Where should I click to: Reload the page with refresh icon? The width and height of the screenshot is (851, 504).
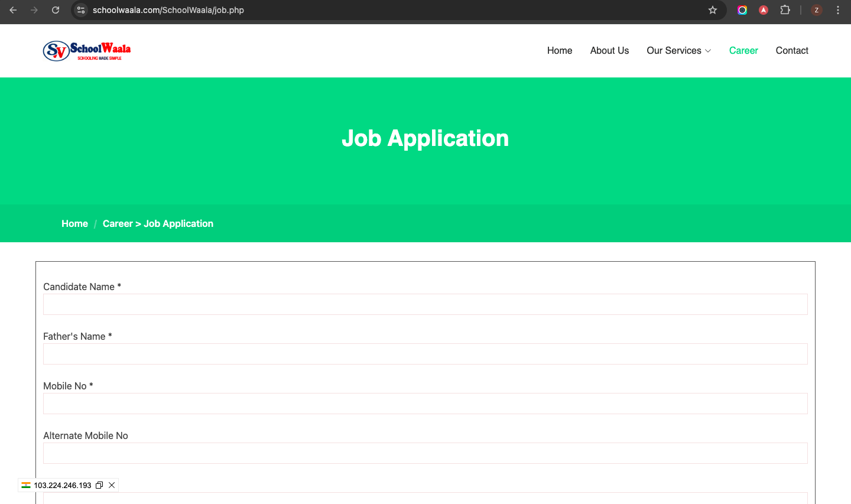[56, 10]
